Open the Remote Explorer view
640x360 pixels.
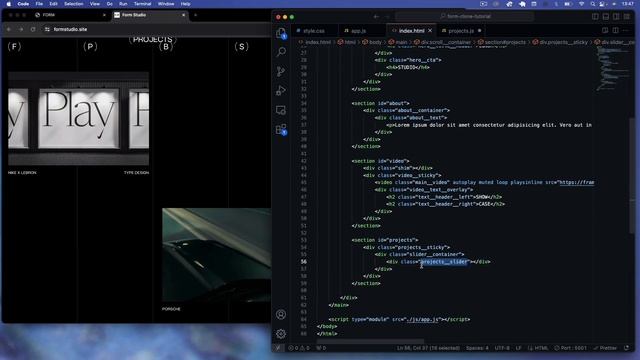(281, 110)
